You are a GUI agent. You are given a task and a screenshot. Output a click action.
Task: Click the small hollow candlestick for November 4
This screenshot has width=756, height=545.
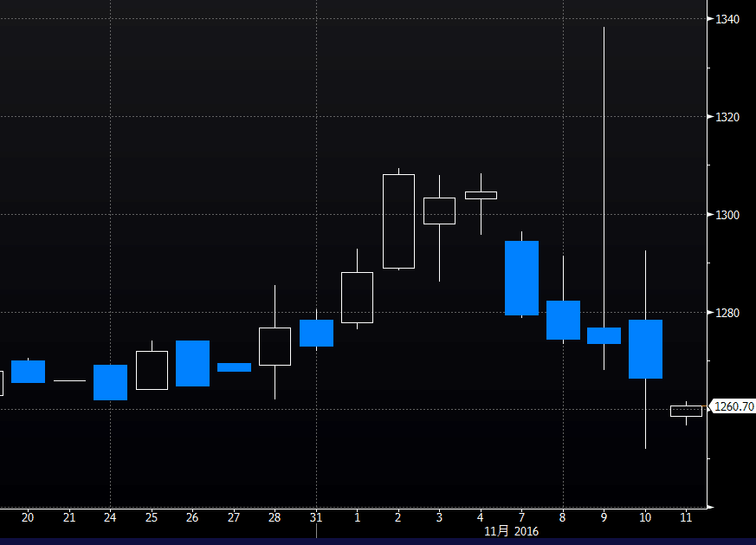coord(481,195)
